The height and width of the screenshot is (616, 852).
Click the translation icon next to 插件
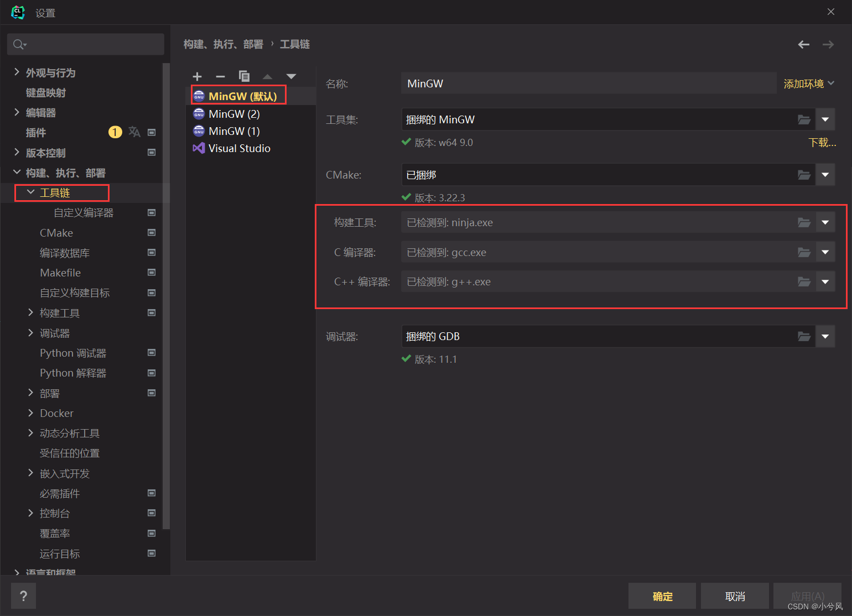point(134,132)
